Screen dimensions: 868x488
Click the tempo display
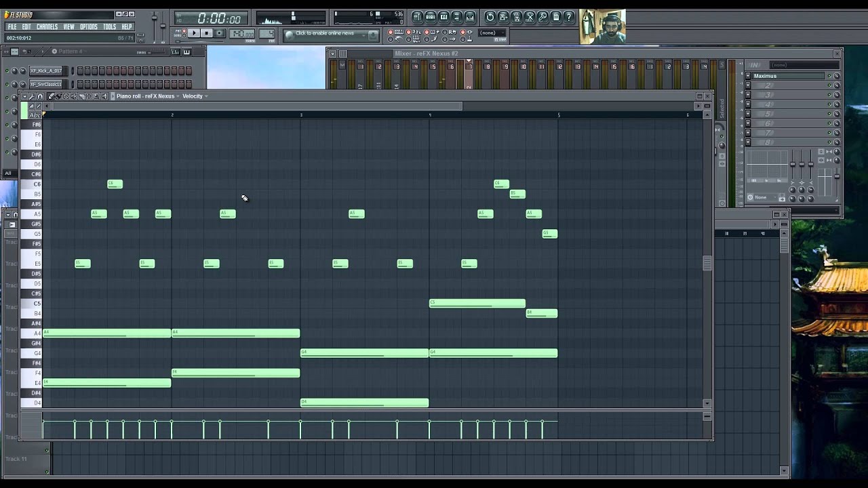(x=242, y=34)
